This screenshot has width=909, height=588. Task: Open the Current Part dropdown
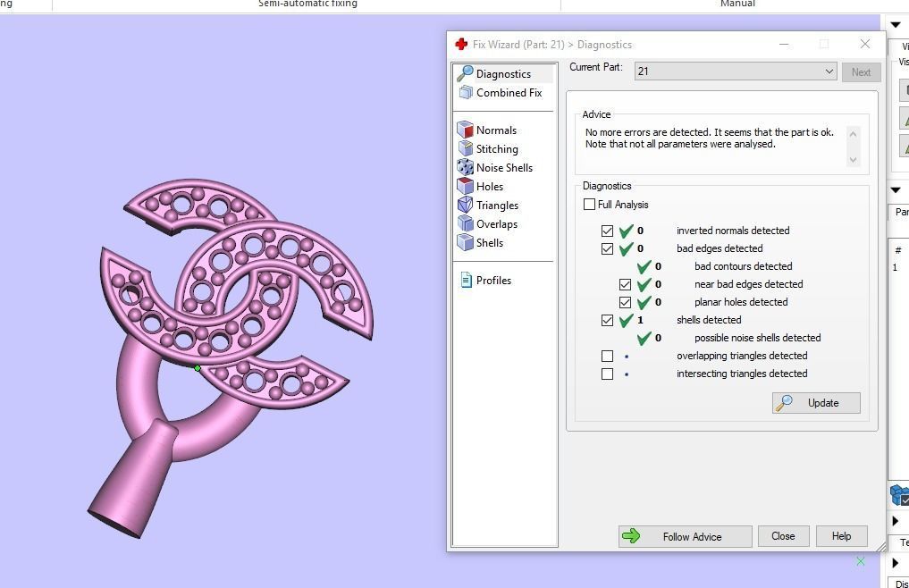coord(736,71)
